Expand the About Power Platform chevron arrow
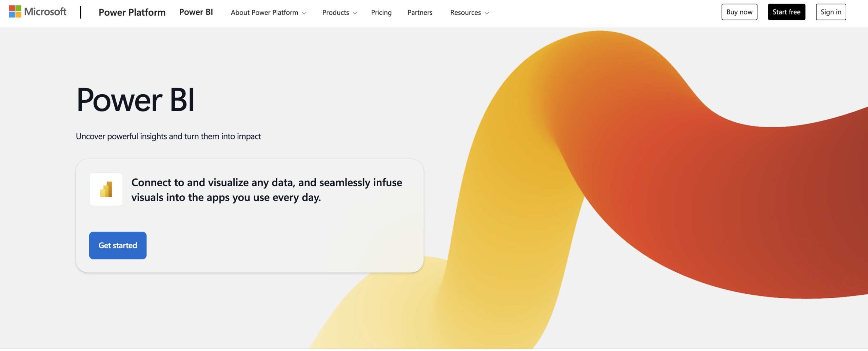The width and height of the screenshot is (868, 351). point(304,13)
